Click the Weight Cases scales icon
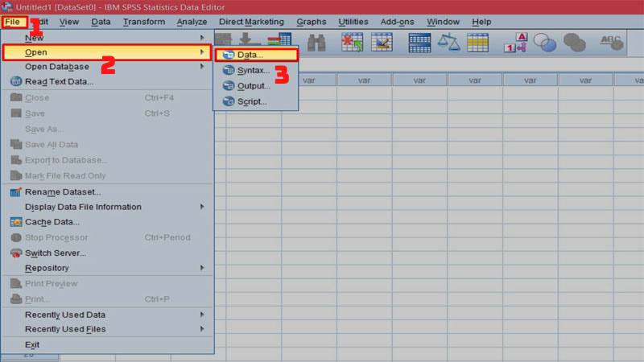Viewport: 644px width, 362px height. point(448,43)
